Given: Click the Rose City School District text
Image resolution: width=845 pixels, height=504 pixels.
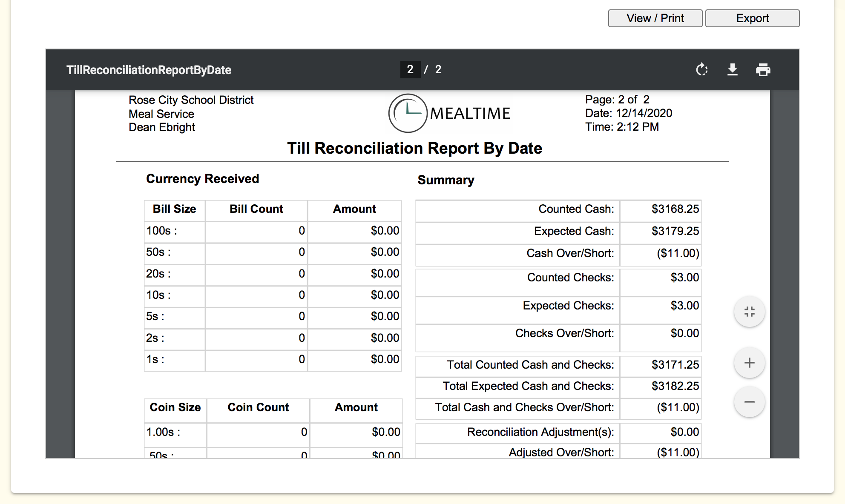Looking at the screenshot, I should [191, 100].
